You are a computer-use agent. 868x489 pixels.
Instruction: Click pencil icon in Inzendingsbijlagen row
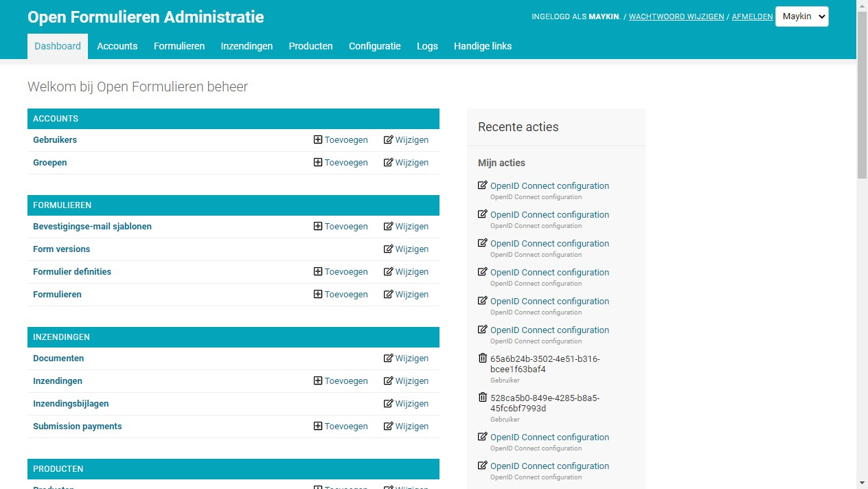coord(389,403)
